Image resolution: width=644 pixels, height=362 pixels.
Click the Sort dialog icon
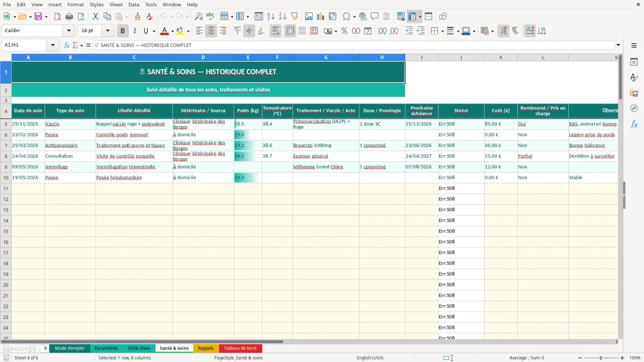coord(259,17)
